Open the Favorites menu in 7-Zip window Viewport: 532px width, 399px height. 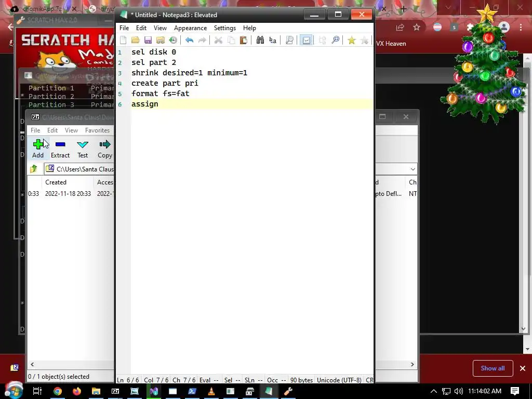[x=97, y=130]
